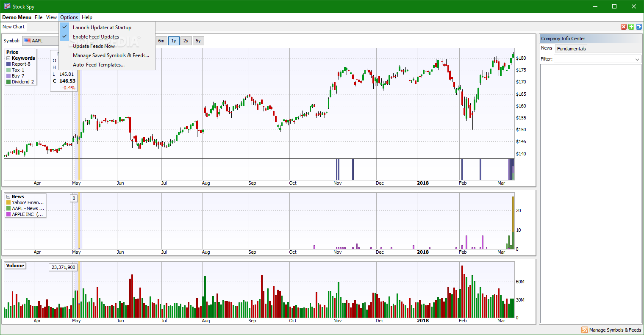
Task: Maximize the Stock Spy window
Action: (614, 6)
